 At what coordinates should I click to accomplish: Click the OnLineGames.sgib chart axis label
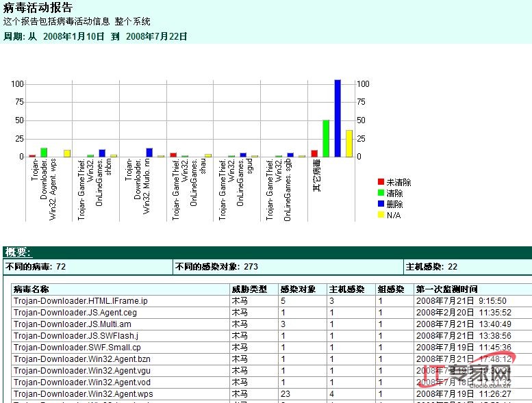tap(278, 190)
